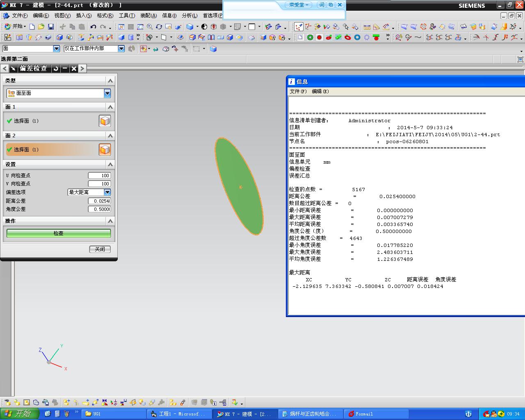
Task: Click the shaded rendering style cube icon
Action: [190, 27]
